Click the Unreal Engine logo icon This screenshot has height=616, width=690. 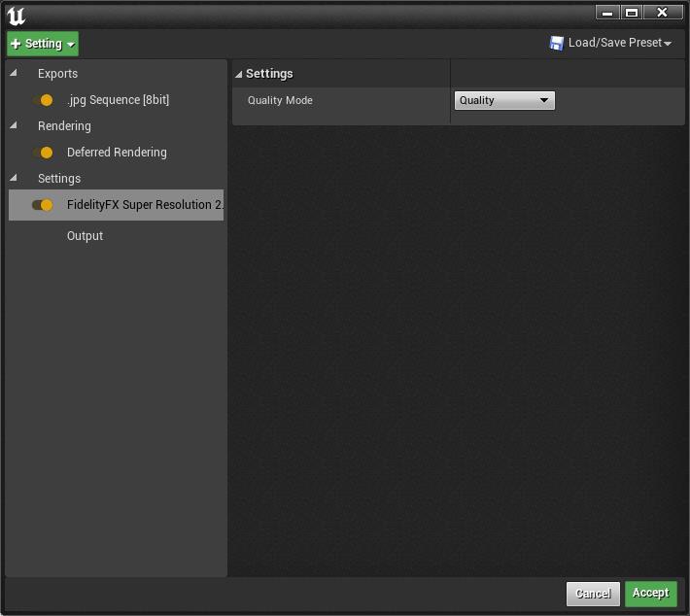pos(16,16)
